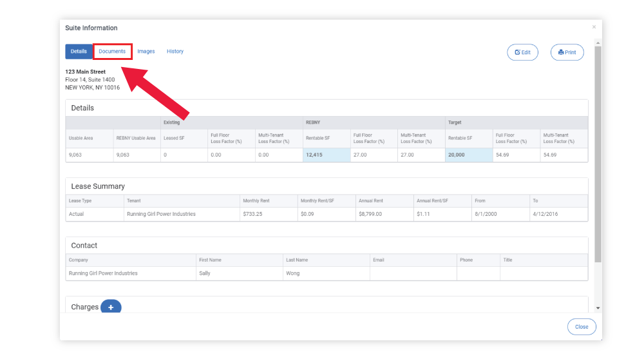Click the lease From date 8/1/2000
Image resolution: width=644 pixels, height=359 pixels.
[x=486, y=214]
